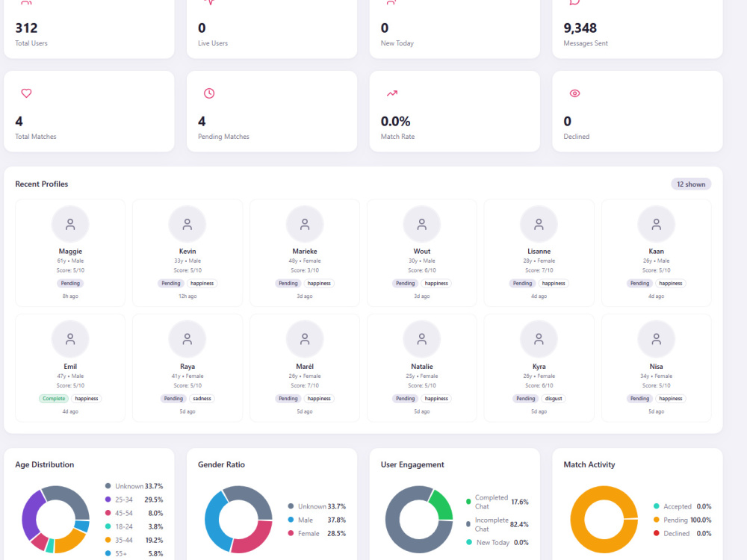Click the Incomplete Chat 82.4% legend entry
The width and height of the screenshot is (747, 560).
pyautogui.click(x=497, y=524)
